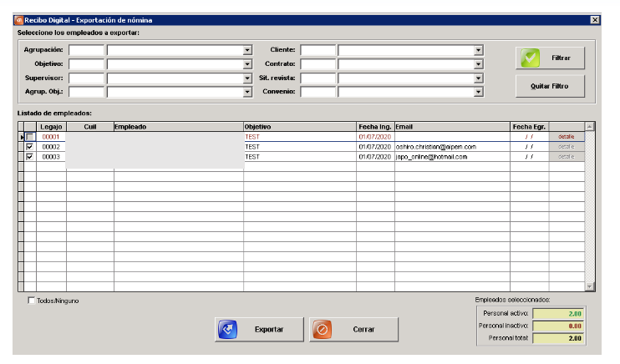Viewport: 620px width, 364px height.
Task: Click the Cuil column header
Action: tap(90, 127)
